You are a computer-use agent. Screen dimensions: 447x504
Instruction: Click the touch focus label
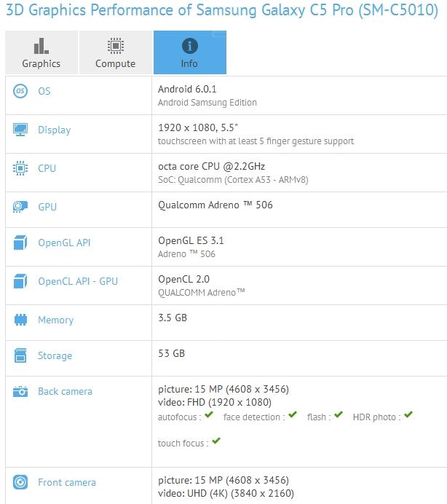(183, 444)
